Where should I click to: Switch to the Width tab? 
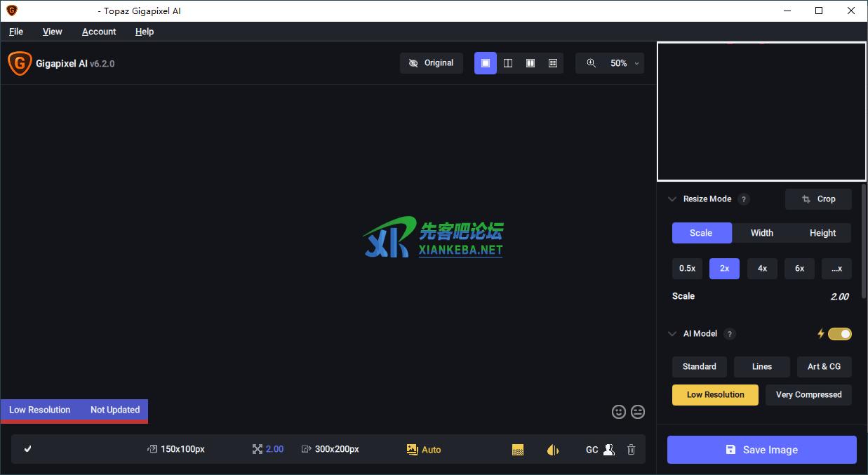[x=761, y=232]
